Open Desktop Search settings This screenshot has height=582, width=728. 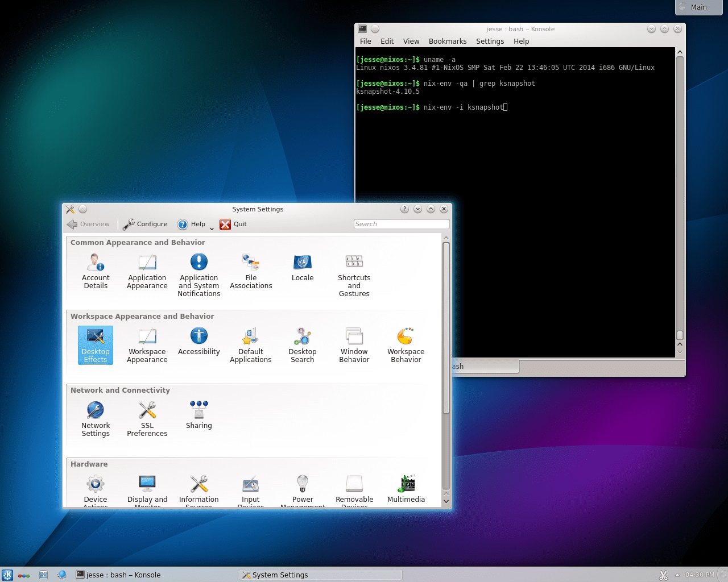click(x=303, y=345)
